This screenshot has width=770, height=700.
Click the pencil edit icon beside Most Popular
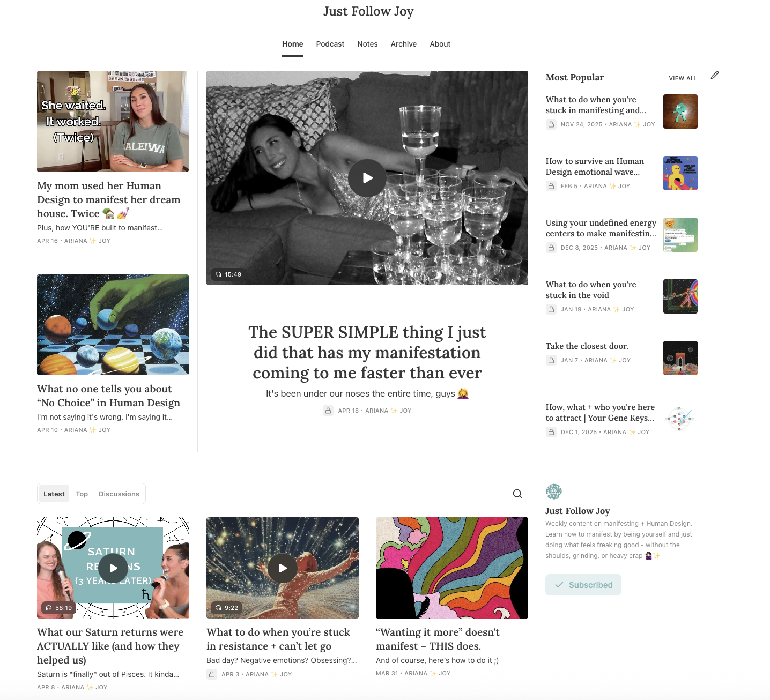click(x=714, y=76)
